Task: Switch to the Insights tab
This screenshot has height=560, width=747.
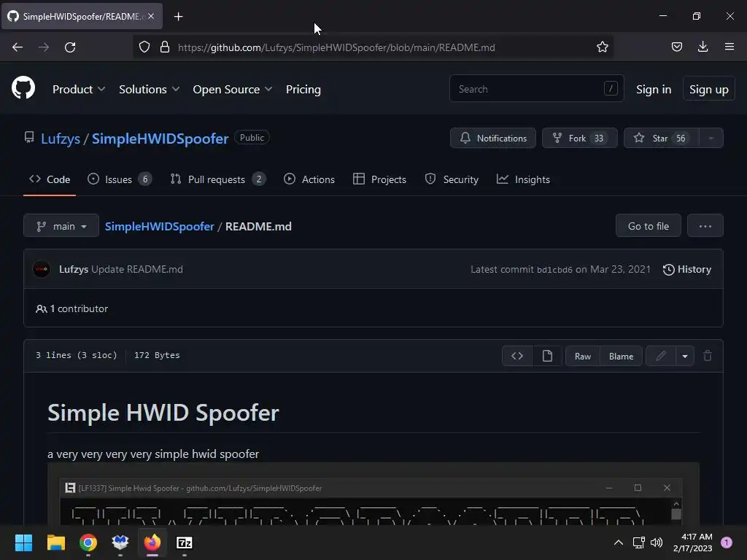Action: pyautogui.click(x=523, y=179)
